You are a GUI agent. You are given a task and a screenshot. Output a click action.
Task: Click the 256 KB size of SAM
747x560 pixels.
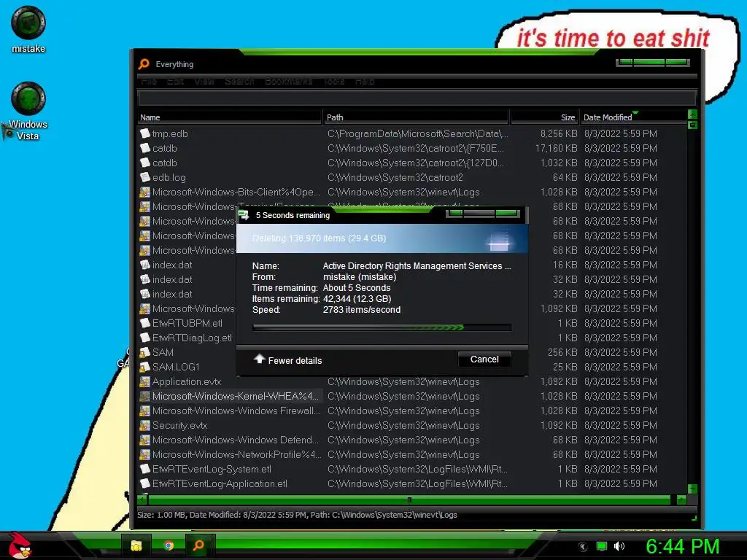[562, 352]
